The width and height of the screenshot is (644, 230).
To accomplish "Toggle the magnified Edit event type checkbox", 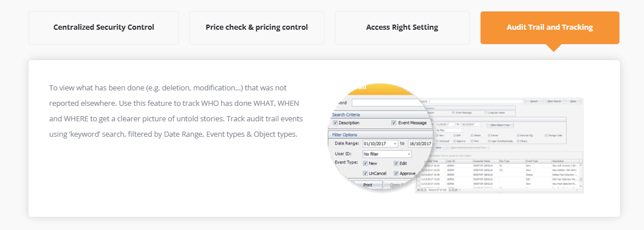I will (397, 163).
